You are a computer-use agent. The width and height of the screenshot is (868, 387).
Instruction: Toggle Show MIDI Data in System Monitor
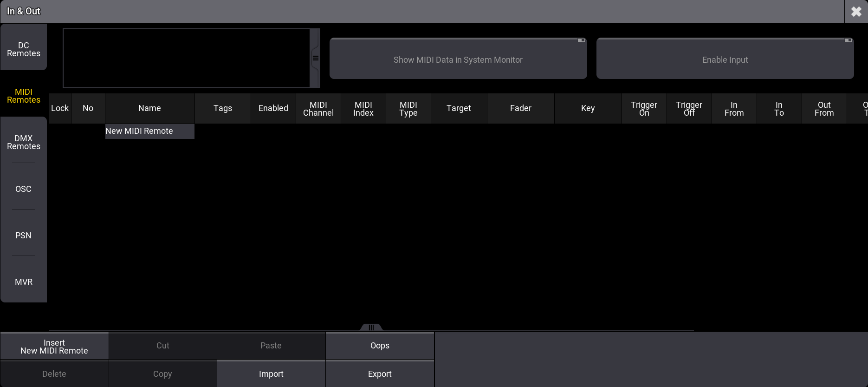[x=458, y=59]
